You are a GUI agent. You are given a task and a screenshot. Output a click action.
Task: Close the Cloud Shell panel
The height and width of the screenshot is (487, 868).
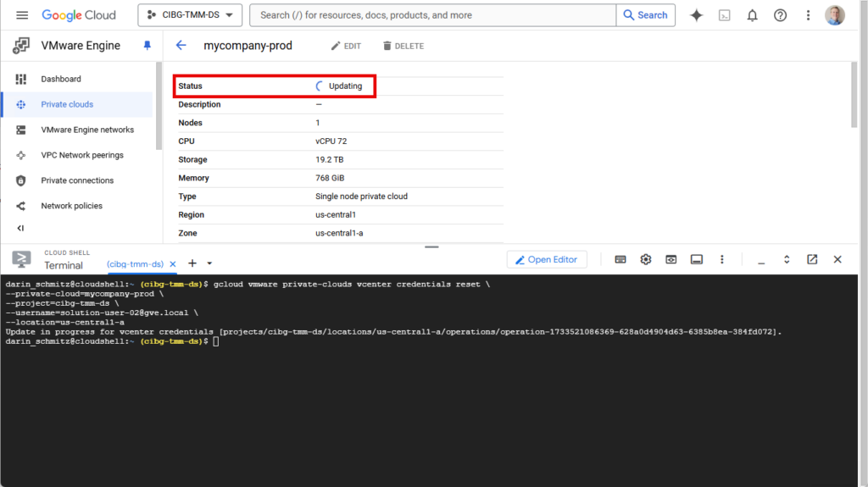837,259
